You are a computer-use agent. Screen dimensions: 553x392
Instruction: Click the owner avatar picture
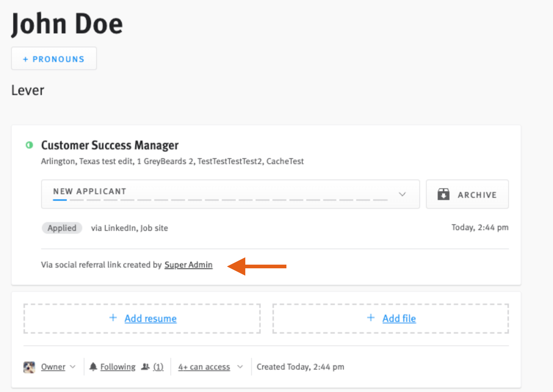(x=29, y=366)
